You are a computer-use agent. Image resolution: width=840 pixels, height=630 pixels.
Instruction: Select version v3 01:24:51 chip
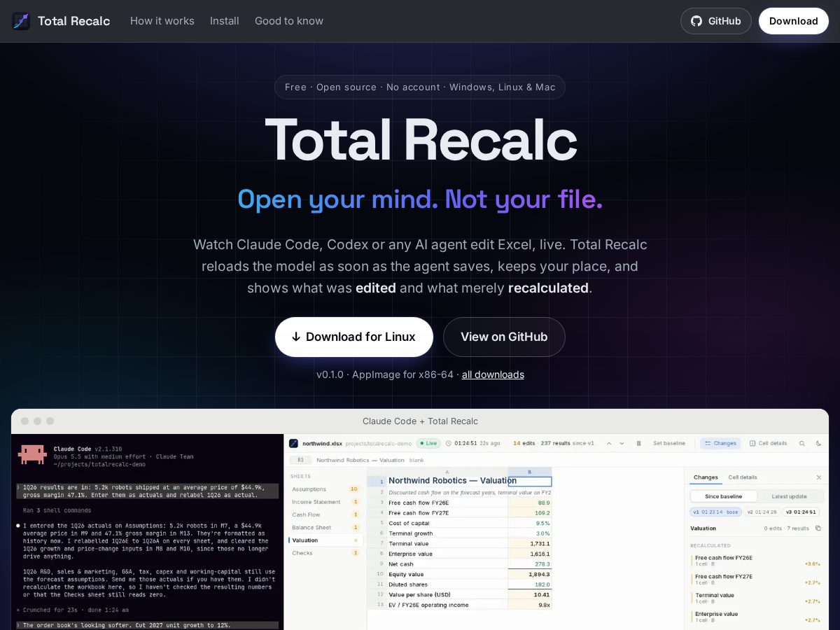tap(801, 512)
